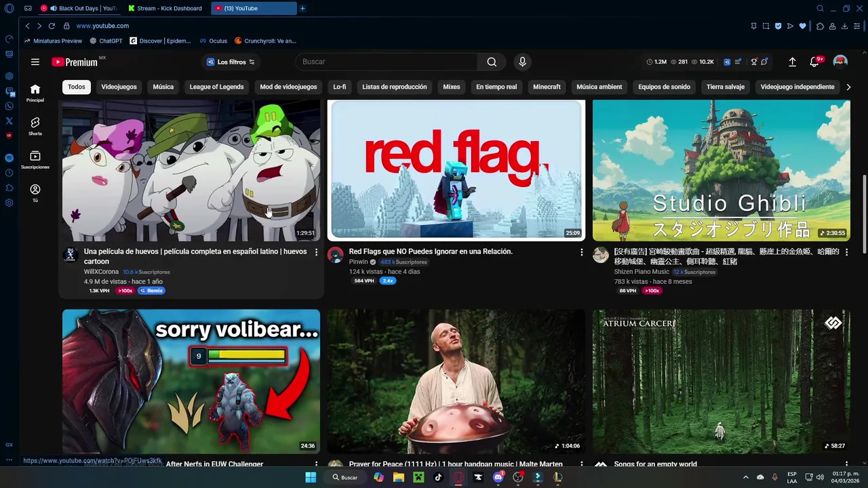Open the Tú profile page
This screenshot has width=868, height=488.
tap(35, 193)
